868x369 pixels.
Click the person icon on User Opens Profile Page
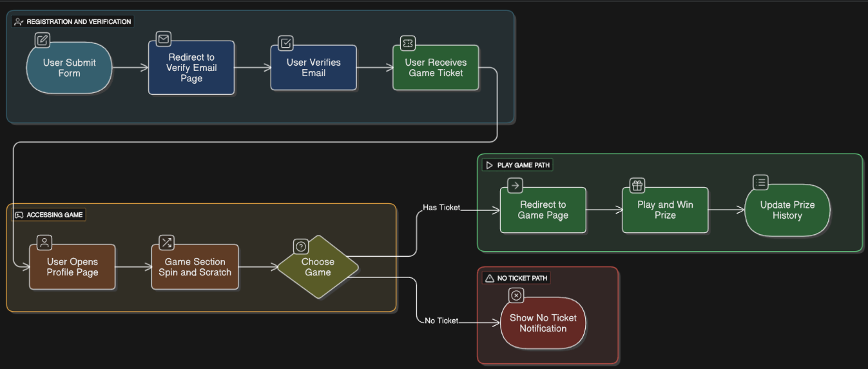pyautogui.click(x=44, y=243)
